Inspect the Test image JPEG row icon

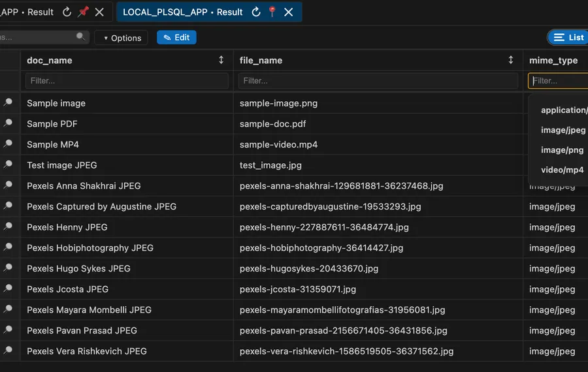[x=8, y=164]
